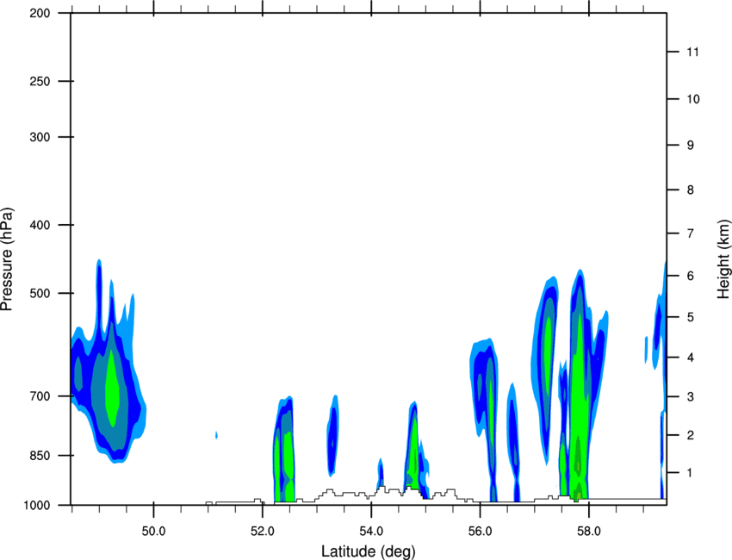Image resolution: width=732 pixels, height=560 pixels.
Task: Click the 700 pressure axis label
Action: (40, 396)
